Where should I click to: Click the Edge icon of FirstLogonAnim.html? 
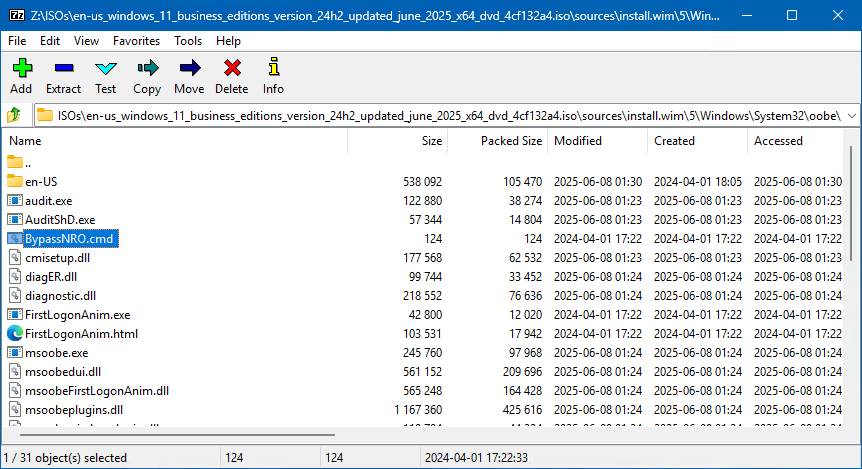15,333
